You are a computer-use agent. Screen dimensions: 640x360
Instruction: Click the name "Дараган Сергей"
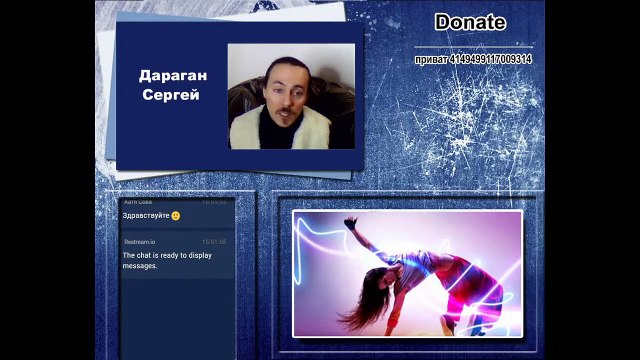click(x=173, y=85)
